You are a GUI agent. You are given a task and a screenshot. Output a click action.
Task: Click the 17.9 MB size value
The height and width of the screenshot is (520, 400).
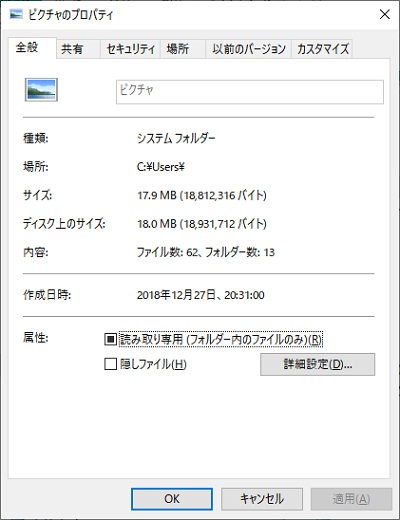click(x=202, y=195)
